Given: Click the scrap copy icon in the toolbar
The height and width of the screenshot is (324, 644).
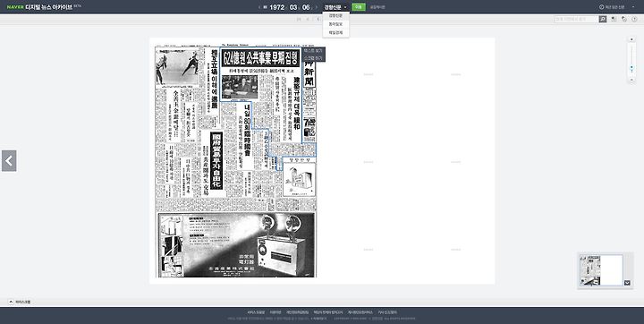Looking at the screenshot, I should click(624, 19).
